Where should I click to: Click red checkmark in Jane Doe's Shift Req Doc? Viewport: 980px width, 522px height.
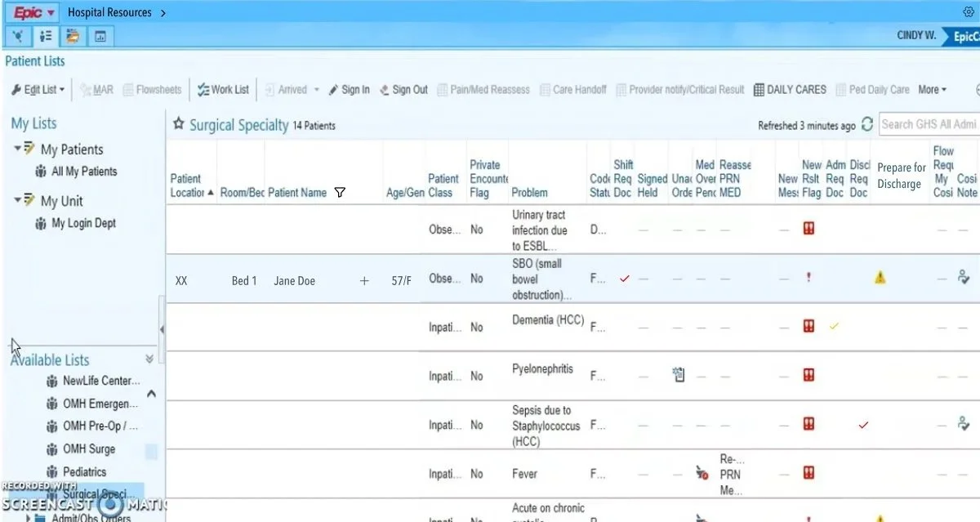click(625, 279)
